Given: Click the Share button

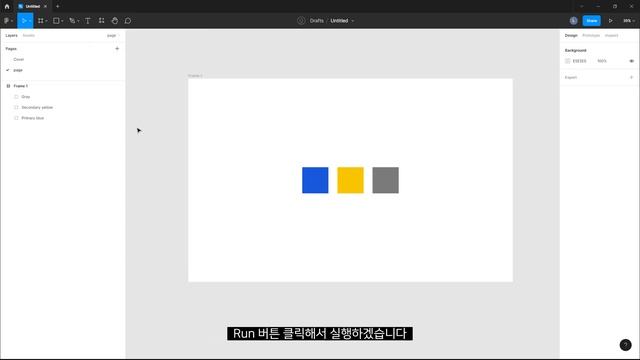Looking at the screenshot, I should [x=591, y=20].
